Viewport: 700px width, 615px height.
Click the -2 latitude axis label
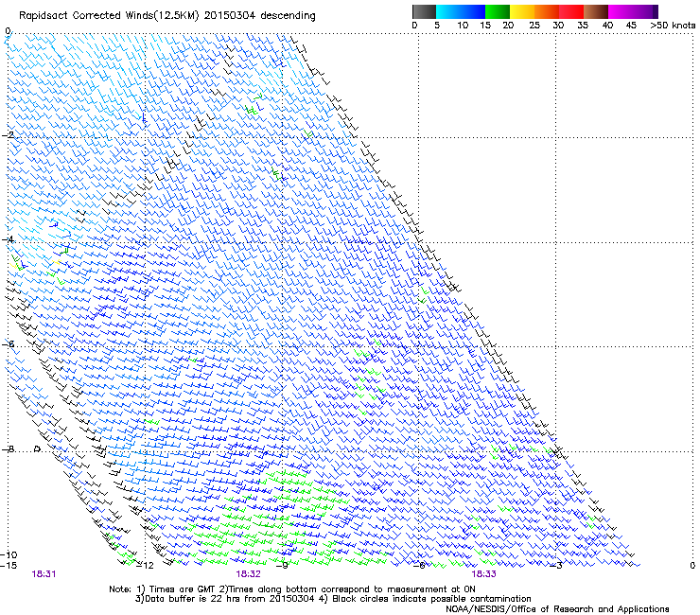click(8, 134)
